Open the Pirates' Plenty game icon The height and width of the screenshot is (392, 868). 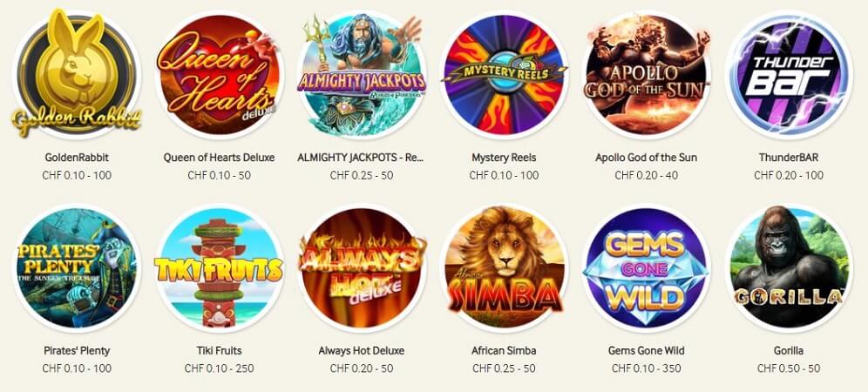coord(77,268)
